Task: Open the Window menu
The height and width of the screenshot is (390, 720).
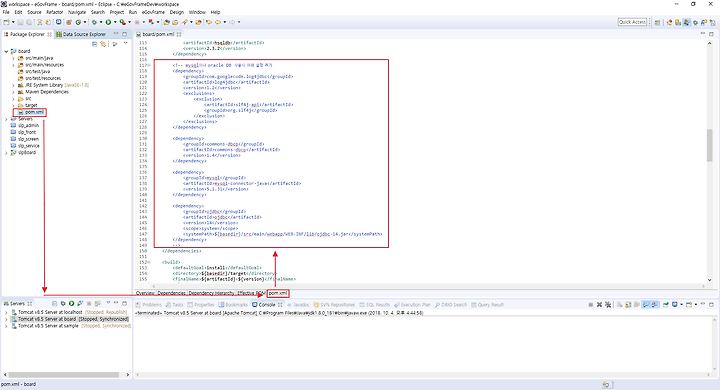Action: pyautogui.click(x=197, y=12)
